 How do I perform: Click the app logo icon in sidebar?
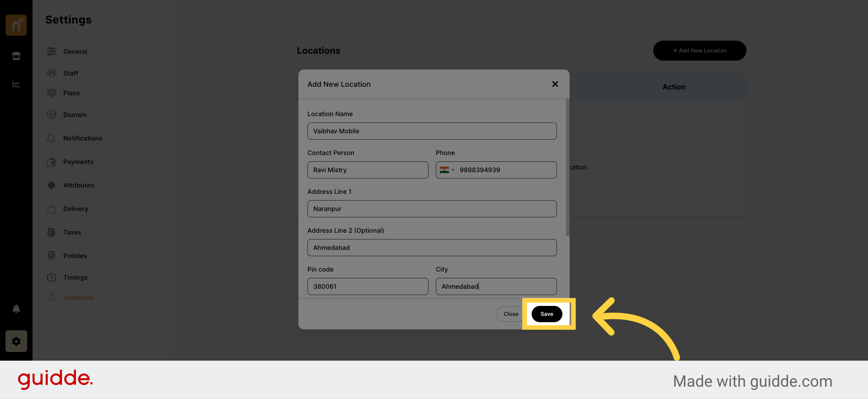coord(16,25)
